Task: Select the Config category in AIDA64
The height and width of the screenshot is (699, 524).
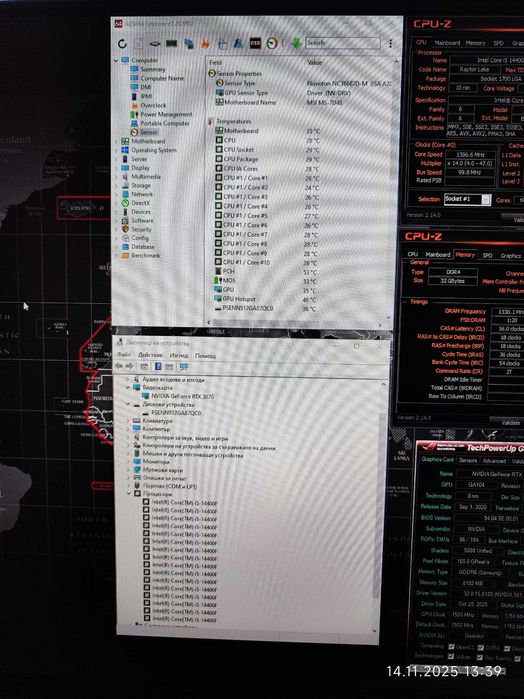Action: click(140, 238)
